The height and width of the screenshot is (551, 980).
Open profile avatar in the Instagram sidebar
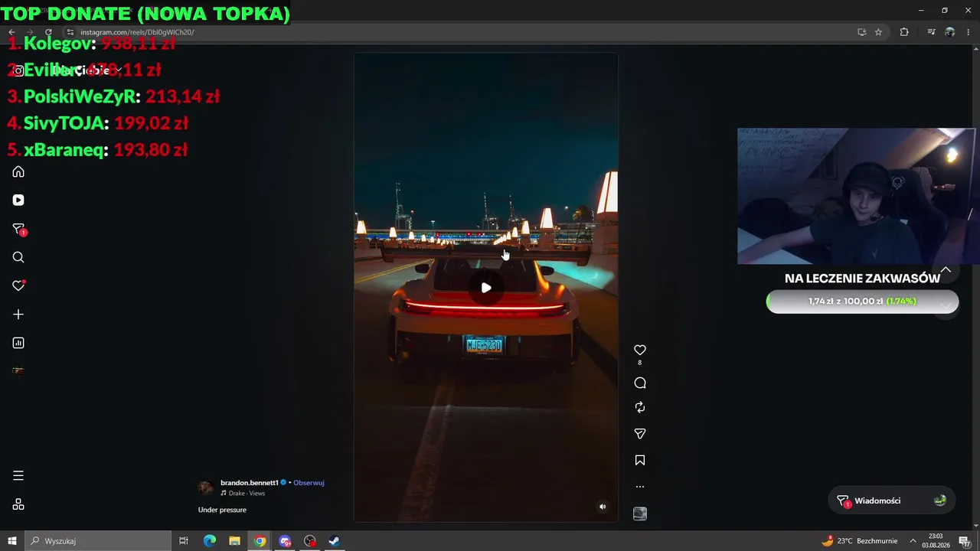point(18,371)
